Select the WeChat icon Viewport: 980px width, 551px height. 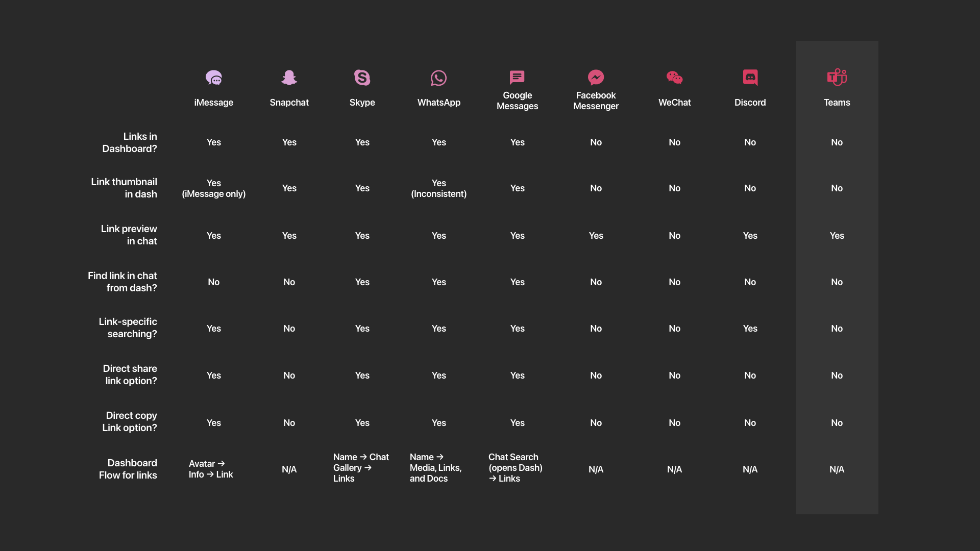(674, 78)
